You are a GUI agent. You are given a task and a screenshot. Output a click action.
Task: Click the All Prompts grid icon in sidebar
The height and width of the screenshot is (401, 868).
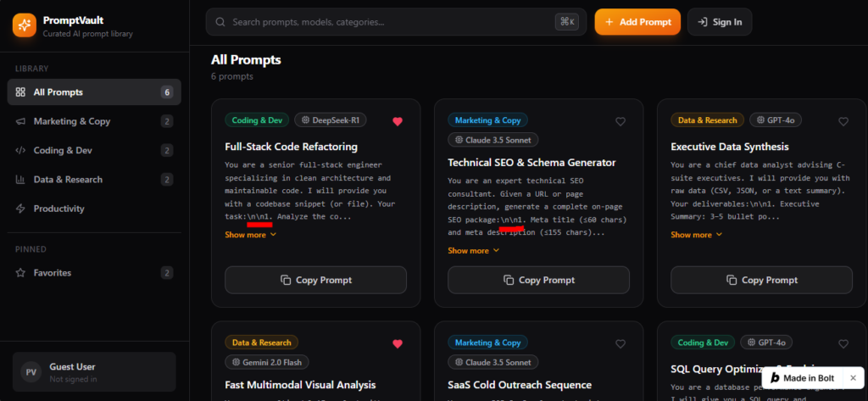coord(20,92)
